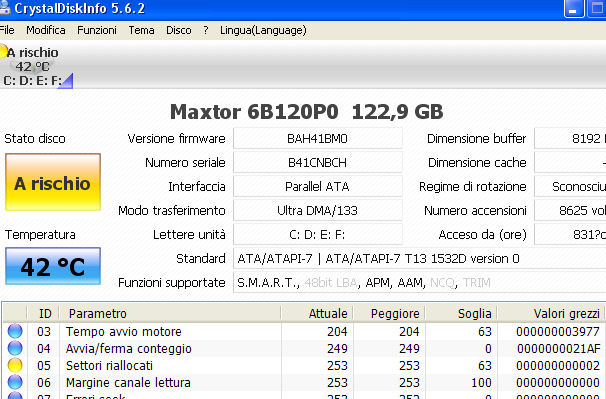The image size is (606, 399).
Task: Select the Tempo avvio motore row
Action: click(304, 331)
